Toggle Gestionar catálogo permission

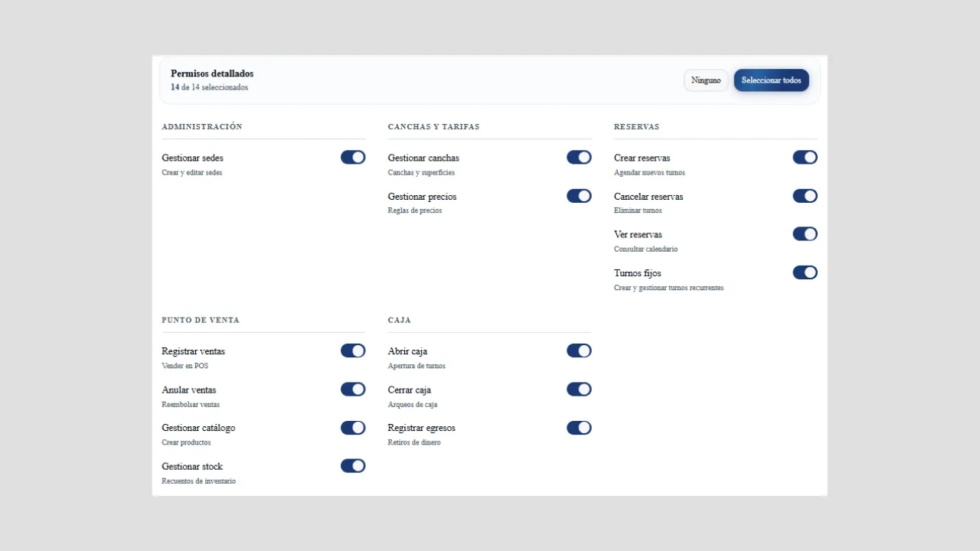point(353,428)
